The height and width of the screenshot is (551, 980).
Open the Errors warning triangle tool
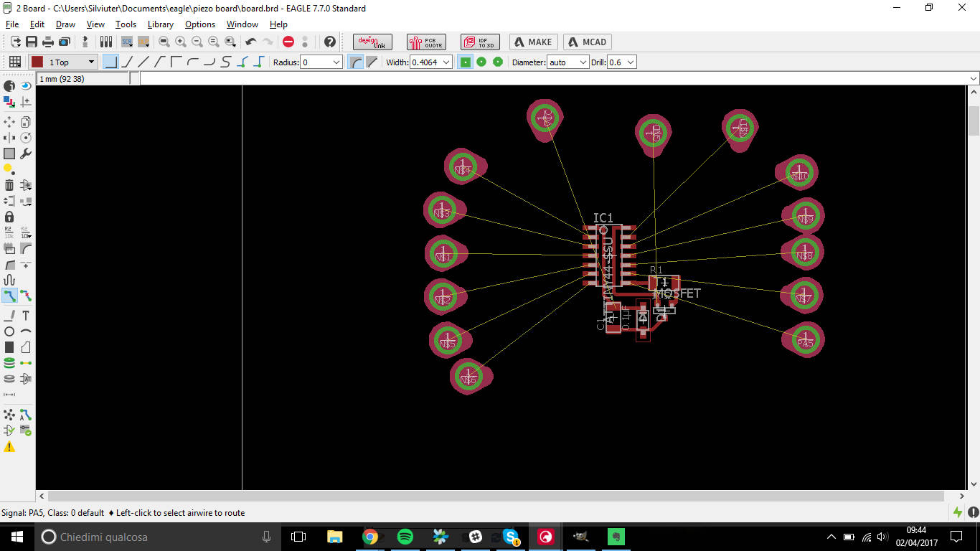(x=9, y=447)
